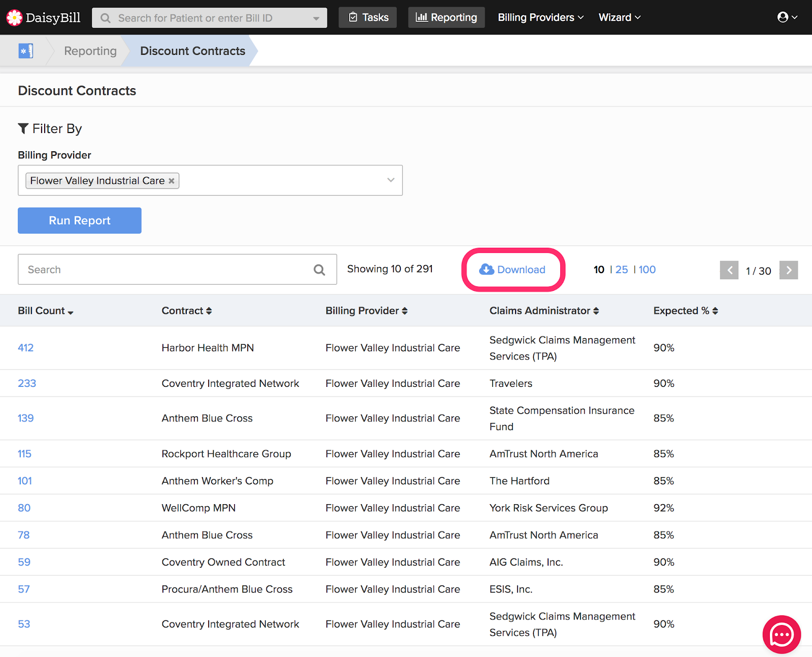Click the magnifier icon in table search
The height and width of the screenshot is (657, 812).
point(319,270)
